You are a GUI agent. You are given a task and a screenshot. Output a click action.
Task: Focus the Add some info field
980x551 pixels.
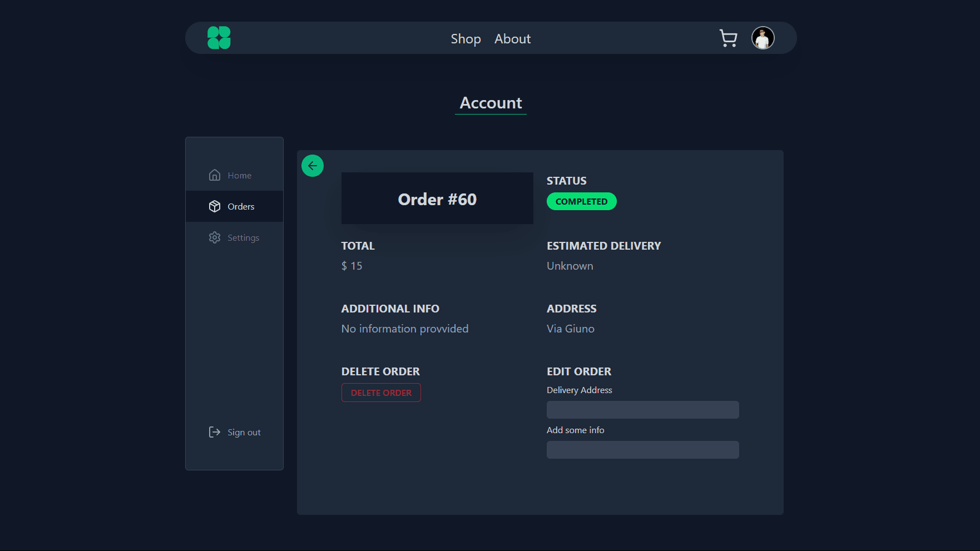point(642,450)
